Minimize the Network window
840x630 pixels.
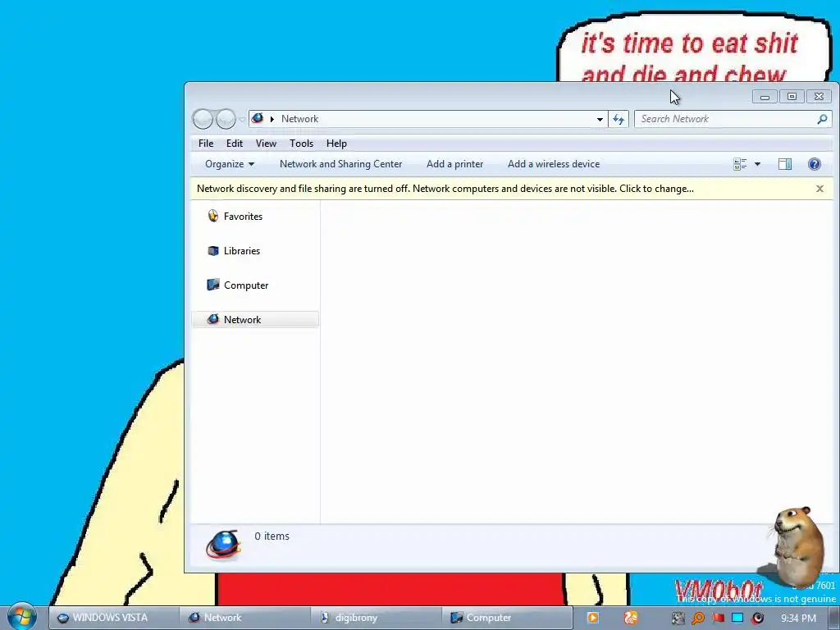coord(765,97)
